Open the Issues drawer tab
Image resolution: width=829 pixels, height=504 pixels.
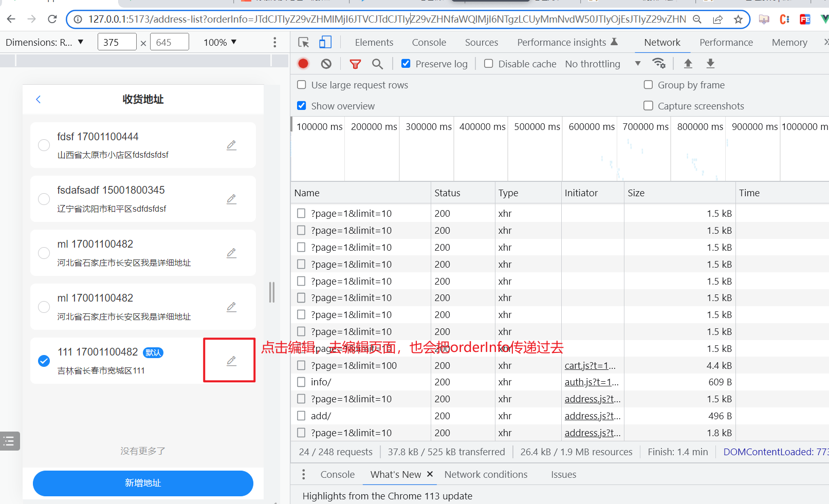coord(564,474)
